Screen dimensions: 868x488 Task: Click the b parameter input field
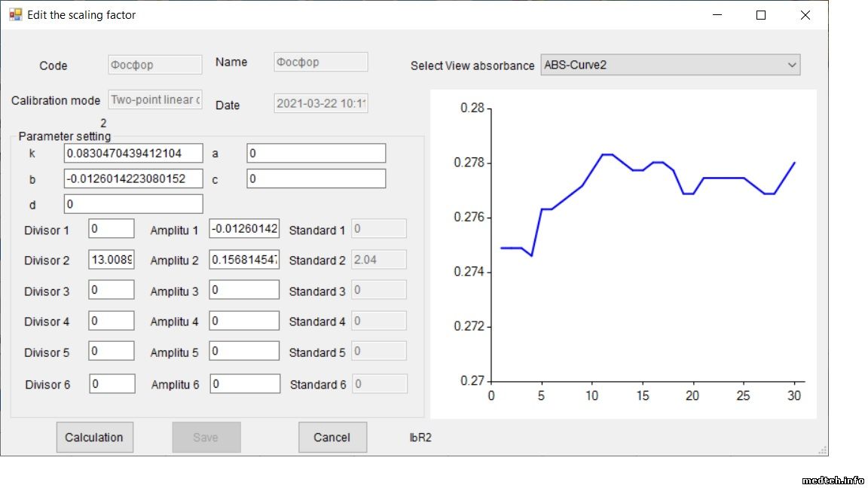133,178
